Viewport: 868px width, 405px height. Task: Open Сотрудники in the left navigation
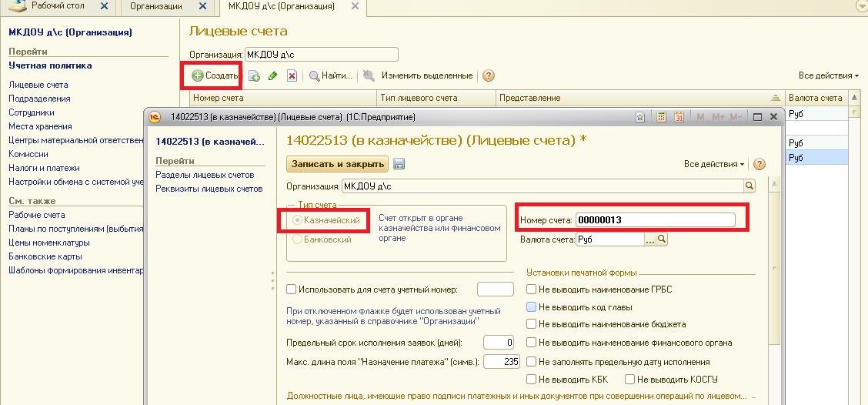click(31, 112)
